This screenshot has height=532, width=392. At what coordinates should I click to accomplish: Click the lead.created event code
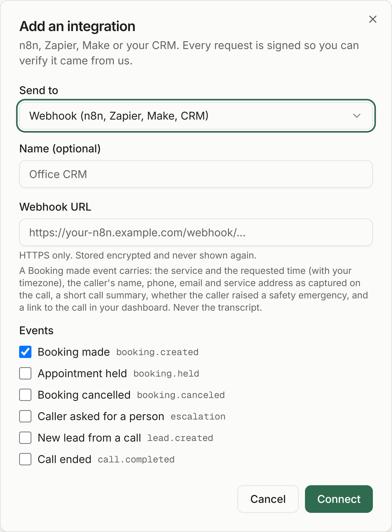180,438
